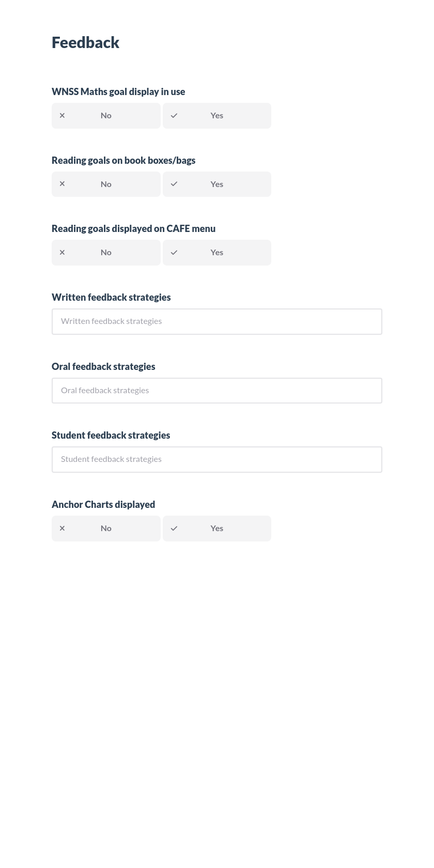Toggle Yes for Anchor Charts displayed

(216, 528)
